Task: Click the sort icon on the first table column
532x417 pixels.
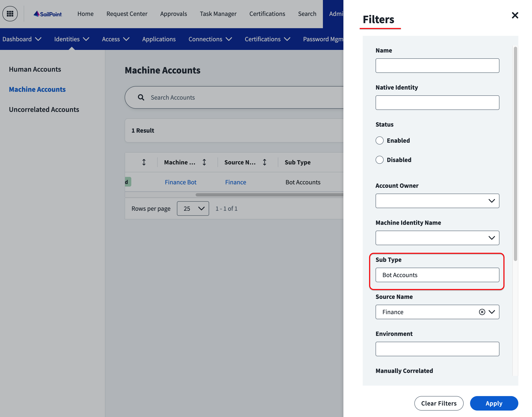Action: point(144,162)
